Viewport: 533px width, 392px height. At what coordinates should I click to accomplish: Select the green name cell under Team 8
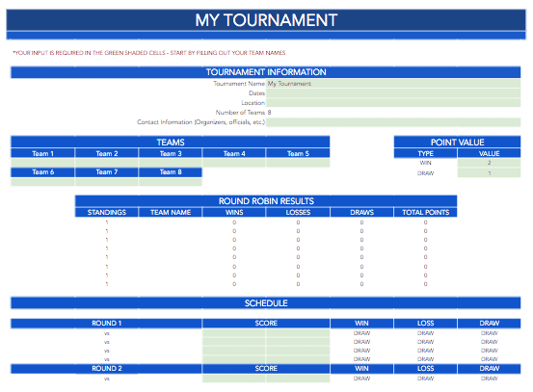tap(171, 182)
